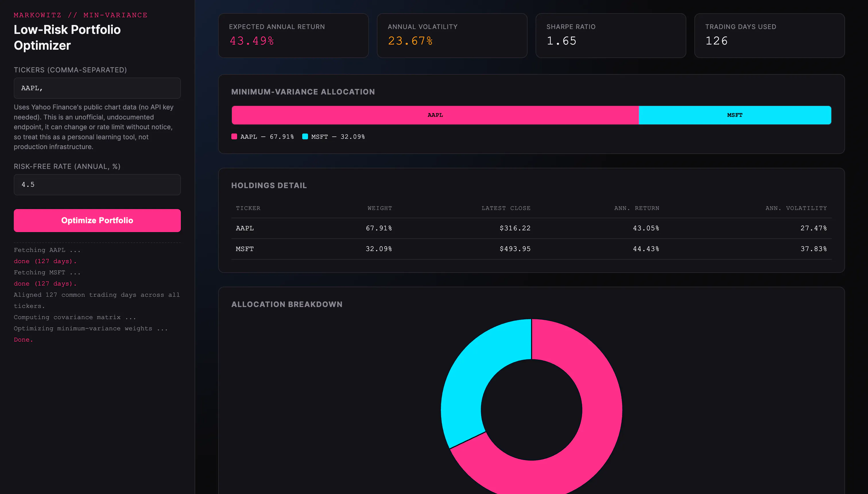The height and width of the screenshot is (494, 868).
Task: Click the 'MINIMUM-VARIANCE ALLOCATION' heading
Action: point(303,92)
